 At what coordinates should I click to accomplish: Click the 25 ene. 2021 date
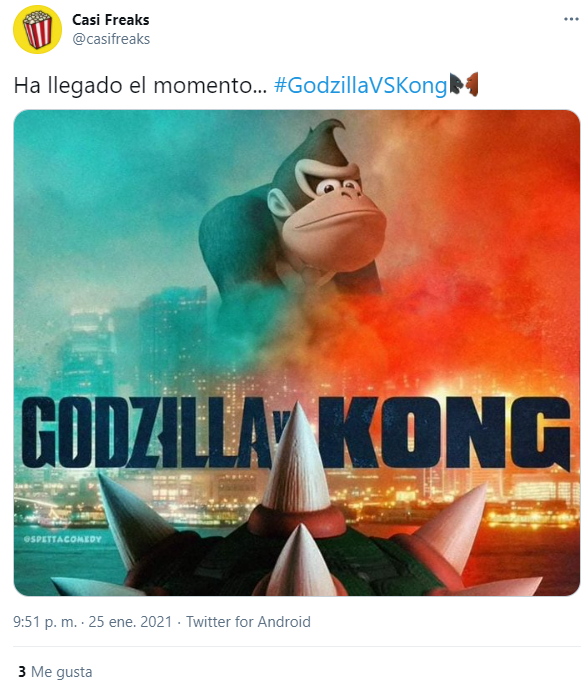click(130, 622)
